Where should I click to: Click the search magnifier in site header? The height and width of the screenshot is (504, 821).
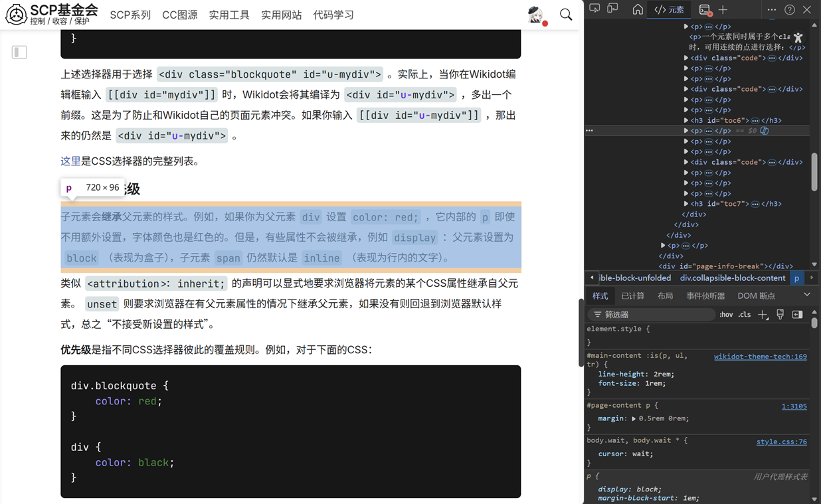[x=565, y=15]
